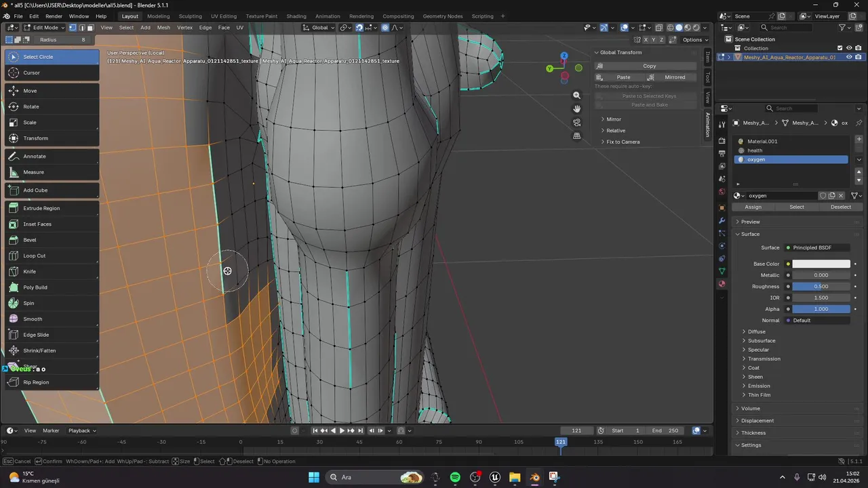Image resolution: width=868 pixels, height=488 pixels.
Task: Expand the Emission material section
Action: [758, 386]
